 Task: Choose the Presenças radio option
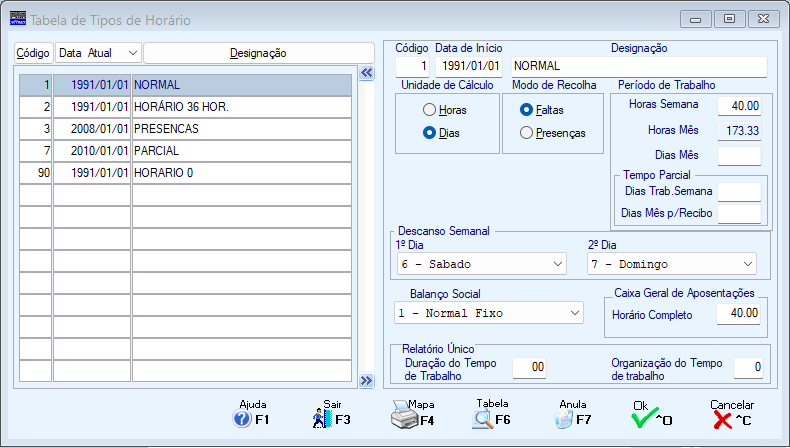pyautogui.click(x=526, y=133)
